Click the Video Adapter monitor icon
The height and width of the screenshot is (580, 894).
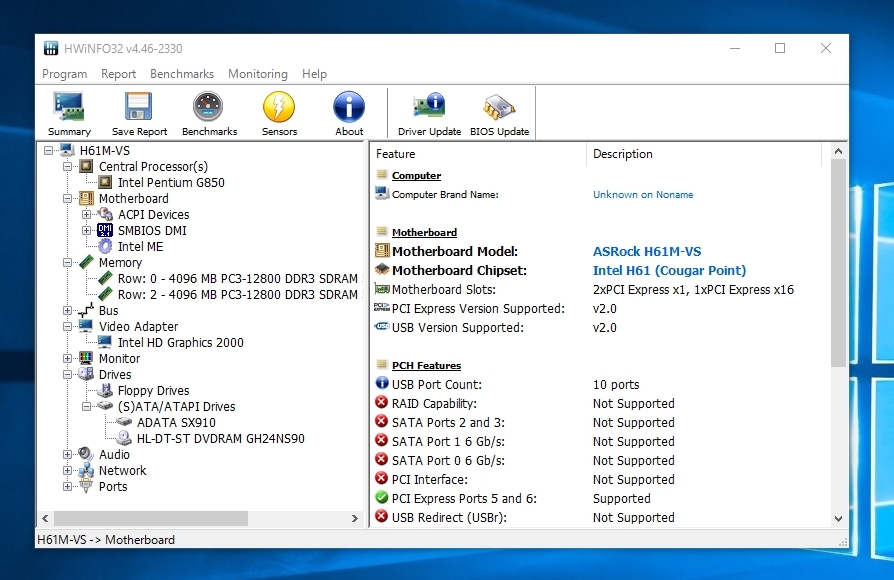point(86,326)
